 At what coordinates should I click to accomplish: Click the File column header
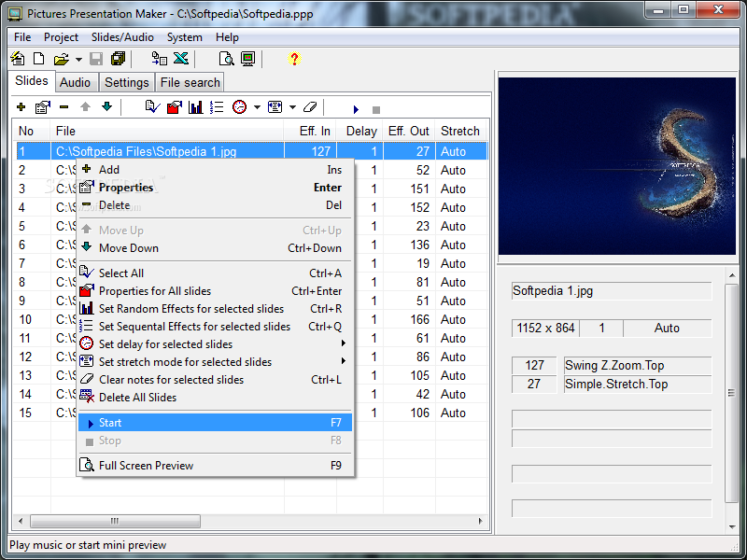(x=167, y=131)
